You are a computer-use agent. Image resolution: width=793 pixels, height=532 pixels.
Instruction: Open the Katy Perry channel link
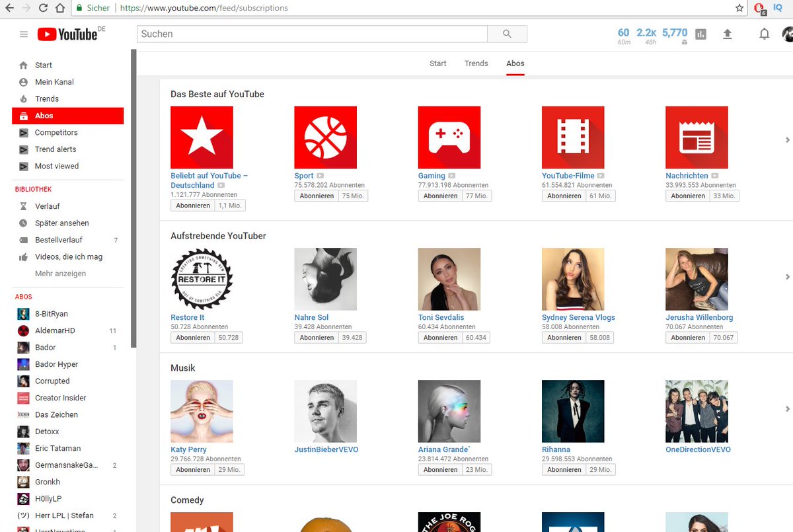tap(188, 449)
